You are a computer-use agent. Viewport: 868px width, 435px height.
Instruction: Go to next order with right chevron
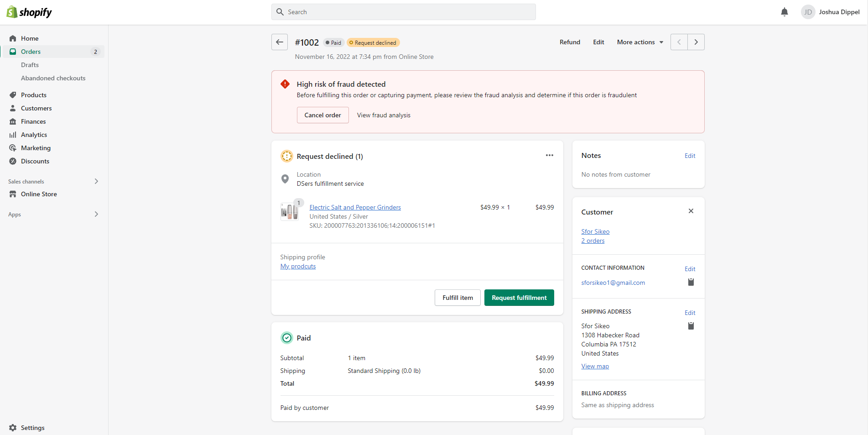pyautogui.click(x=696, y=42)
